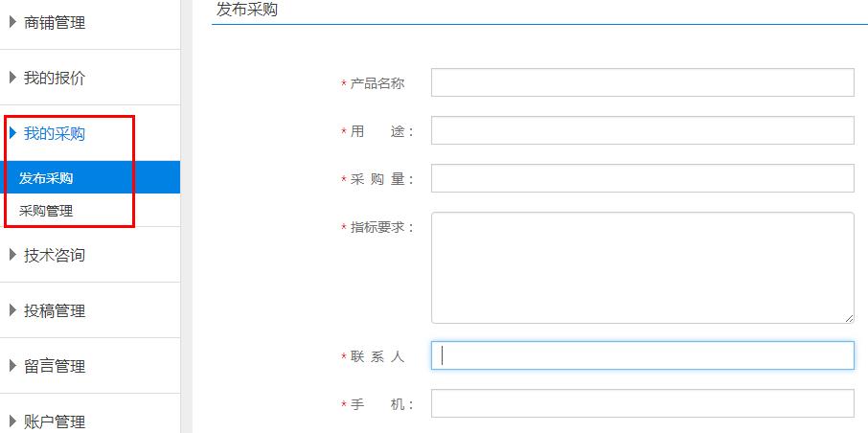Click inside the 指标要求 text area
Screen dimensions: 868x433
[x=643, y=268]
